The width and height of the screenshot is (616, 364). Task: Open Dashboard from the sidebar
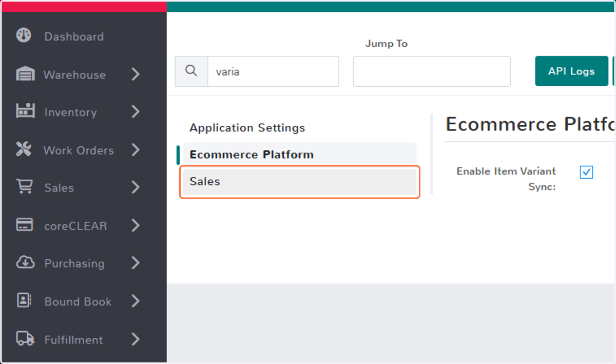(74, 36)
